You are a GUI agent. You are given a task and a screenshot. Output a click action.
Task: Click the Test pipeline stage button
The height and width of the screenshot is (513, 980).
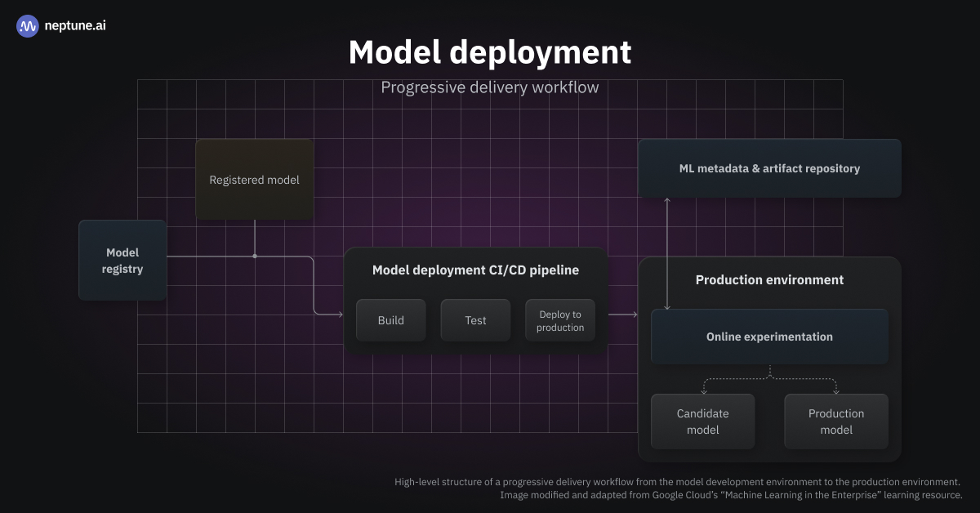click(475, 320)
